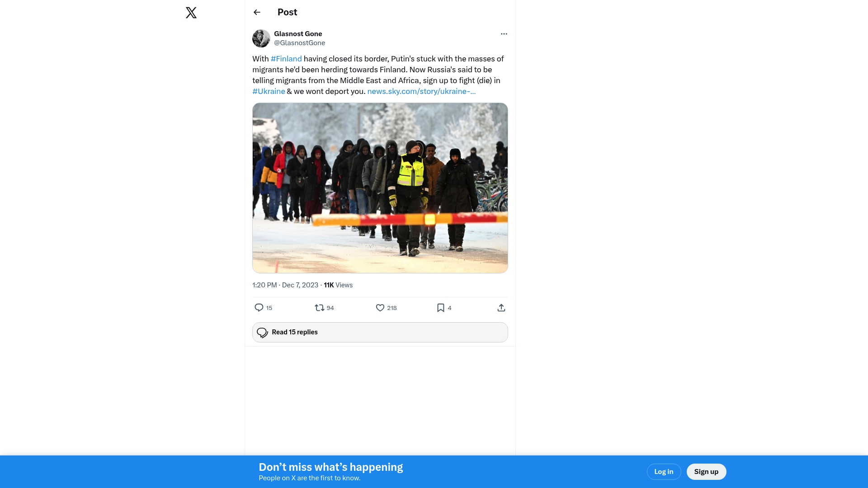Share post via the upload icon
This screenshot has height=488, width=868.
501,308
